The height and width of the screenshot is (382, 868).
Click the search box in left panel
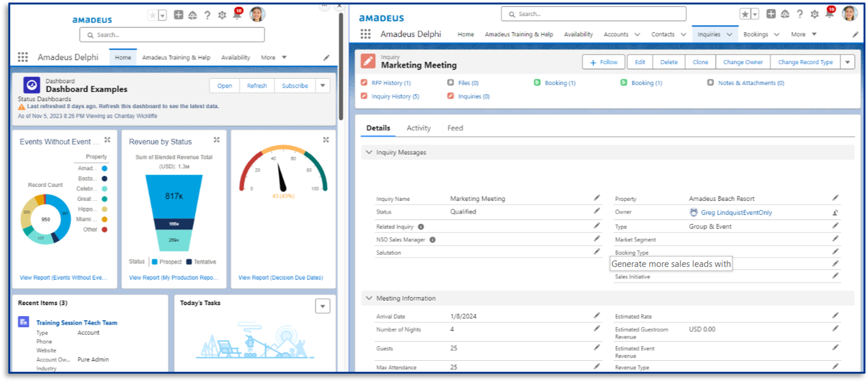pyautogui.click(x=172, y=35)
